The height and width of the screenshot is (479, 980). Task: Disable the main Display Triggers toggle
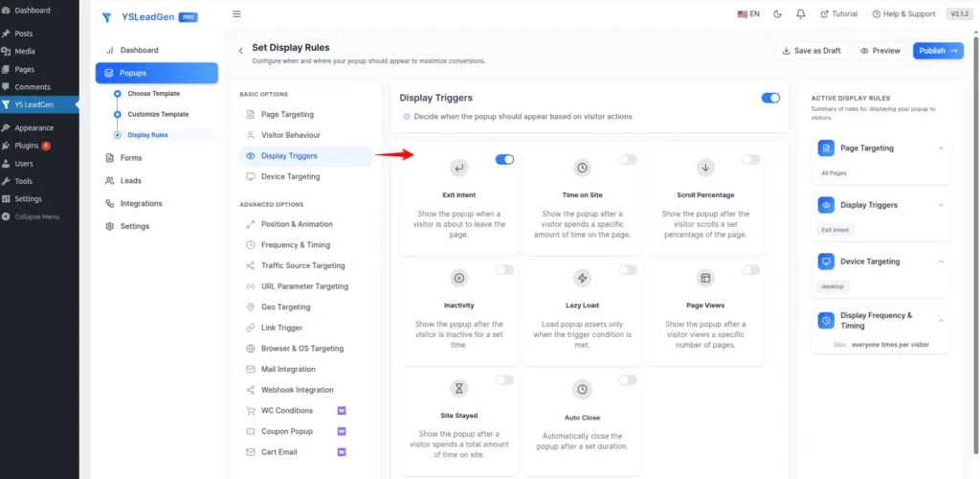click(x=770, y=98)
